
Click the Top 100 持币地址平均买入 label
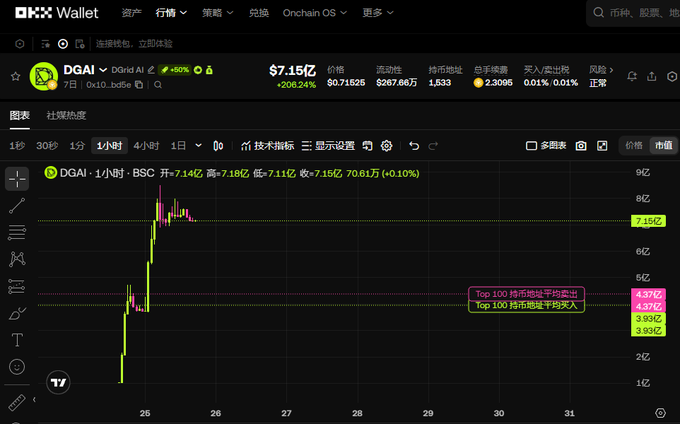pos(526,306)
